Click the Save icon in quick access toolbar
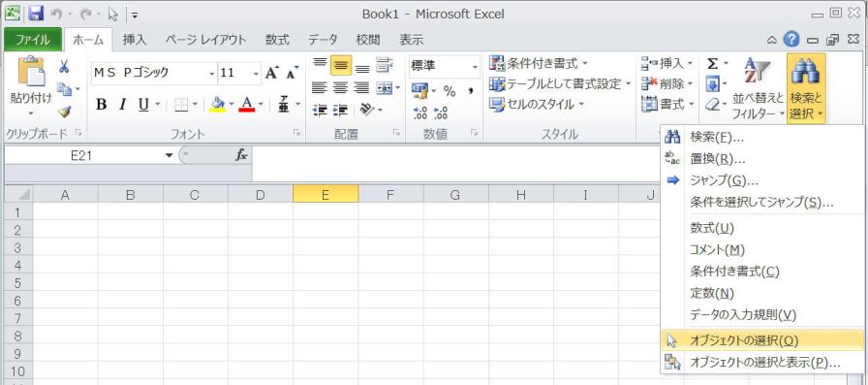868x385 pixels. pyautogui.click(x=36, y=13)
